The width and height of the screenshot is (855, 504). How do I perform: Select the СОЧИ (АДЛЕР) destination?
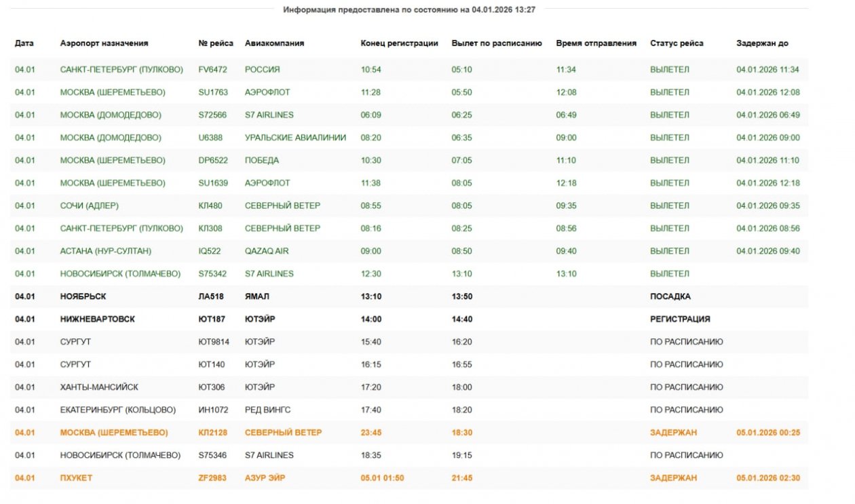(89, 206)
